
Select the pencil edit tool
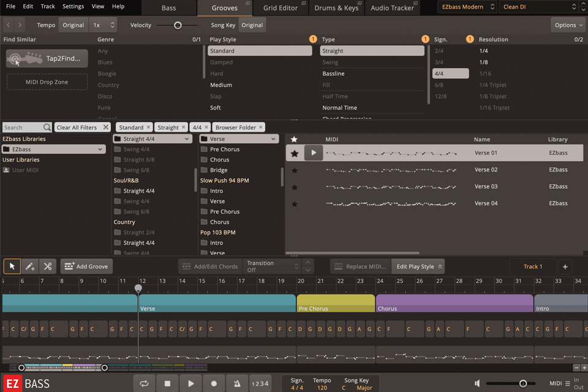click(28, 266)
